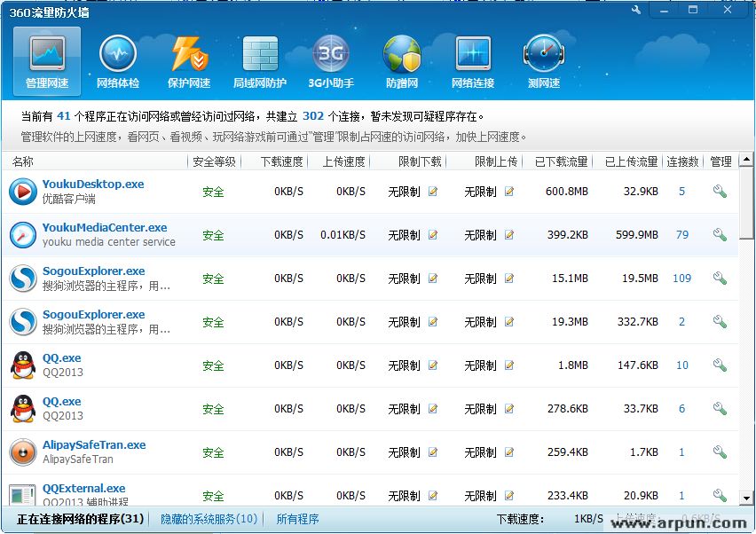This screenshot has height=534, width=756.
Task: Launch the 3G小助手 tool
Action: pos(331,61)
